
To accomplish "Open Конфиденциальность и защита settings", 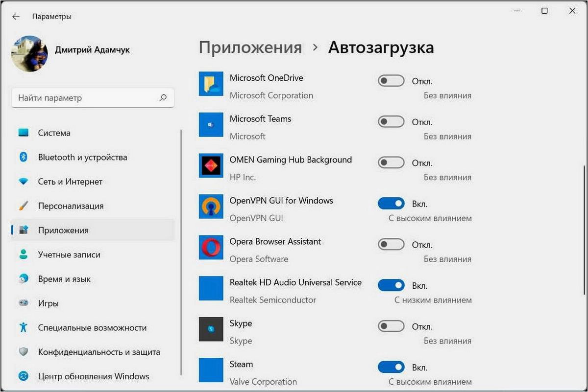I will tap(93, 352).
